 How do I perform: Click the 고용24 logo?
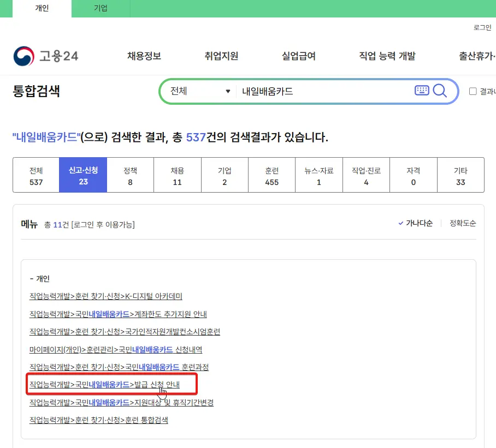pos(46,56)
